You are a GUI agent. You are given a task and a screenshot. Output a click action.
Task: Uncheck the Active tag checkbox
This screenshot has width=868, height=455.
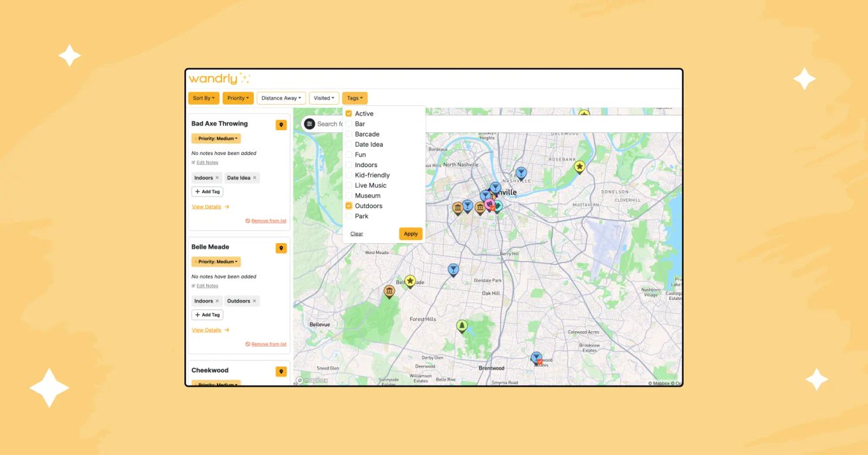[349, 114]
